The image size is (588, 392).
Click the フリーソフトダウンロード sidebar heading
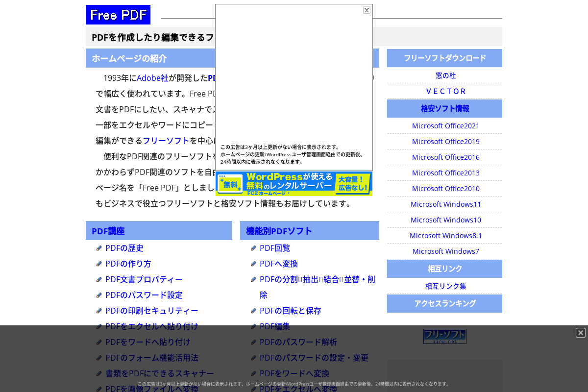[x=445, y=58]
